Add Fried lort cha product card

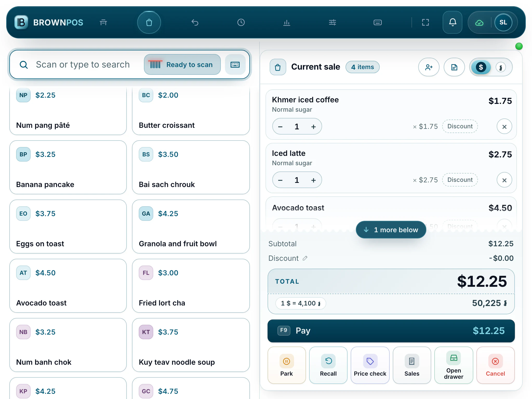pyautogui.click(x=191, y=286)
